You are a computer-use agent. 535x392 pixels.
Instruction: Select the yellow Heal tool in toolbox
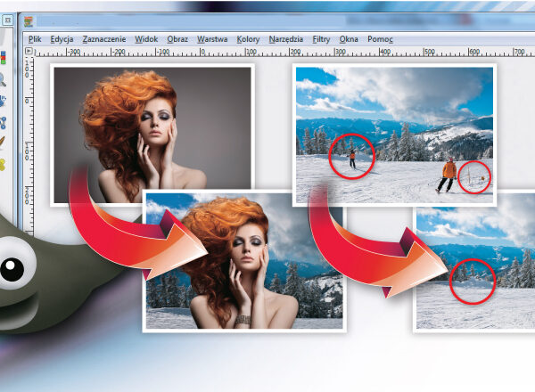3,165
